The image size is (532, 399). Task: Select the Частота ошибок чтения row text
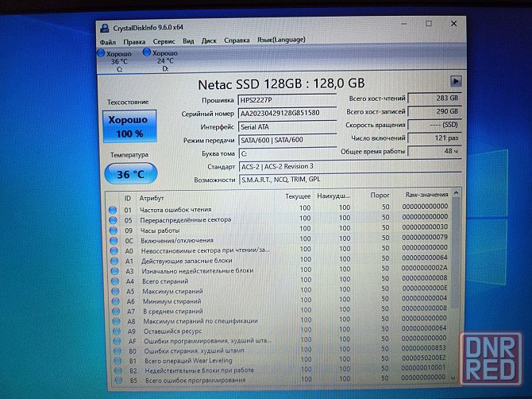tap(175, 210)
